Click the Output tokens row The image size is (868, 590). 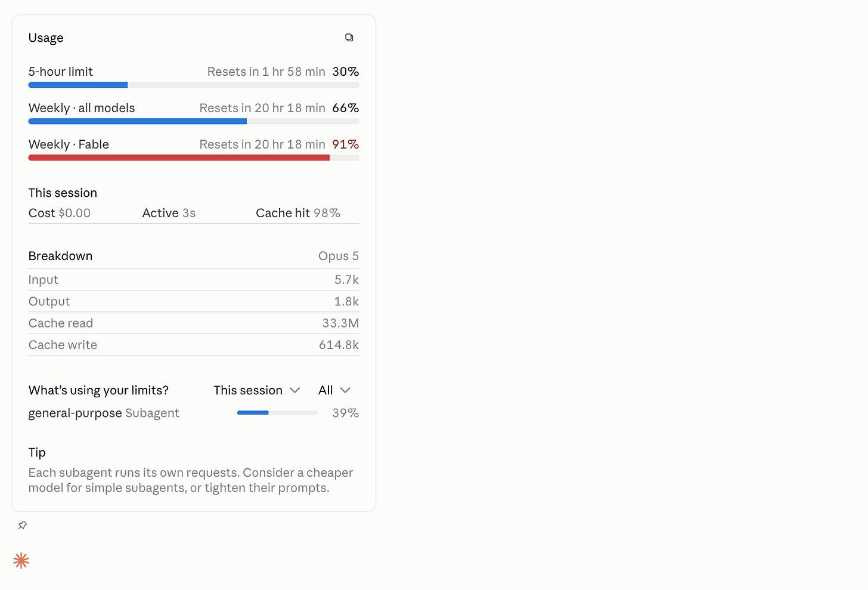point(194,301)
